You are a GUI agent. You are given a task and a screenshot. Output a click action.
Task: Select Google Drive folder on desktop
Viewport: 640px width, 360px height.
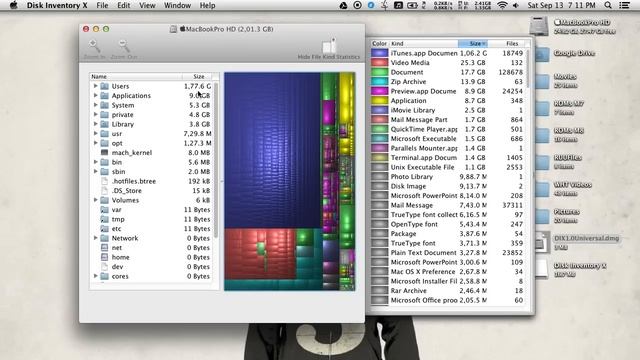542,54
